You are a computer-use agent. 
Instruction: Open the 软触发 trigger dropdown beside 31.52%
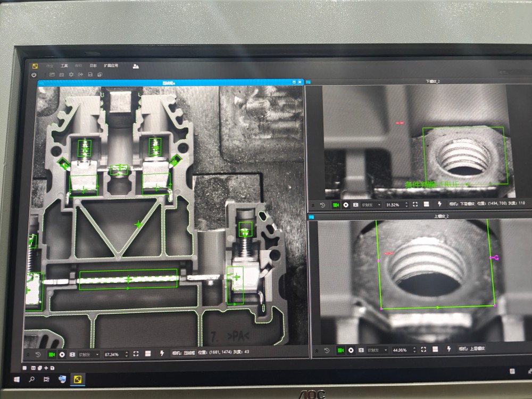371,205
